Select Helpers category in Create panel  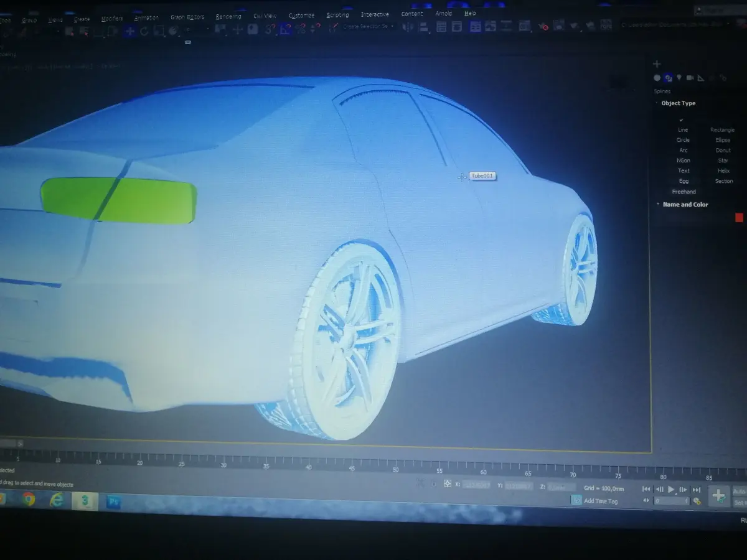tap(701, 78)
